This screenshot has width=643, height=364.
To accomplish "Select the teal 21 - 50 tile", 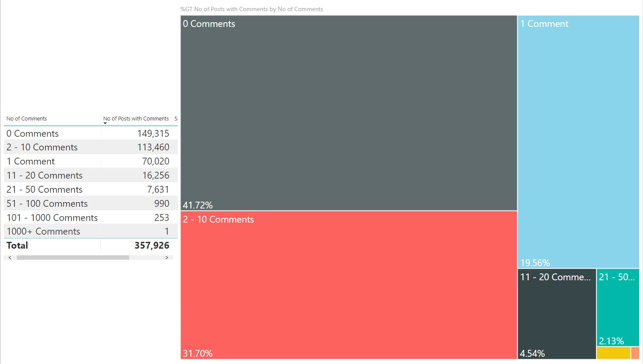I will coord(618,308).
